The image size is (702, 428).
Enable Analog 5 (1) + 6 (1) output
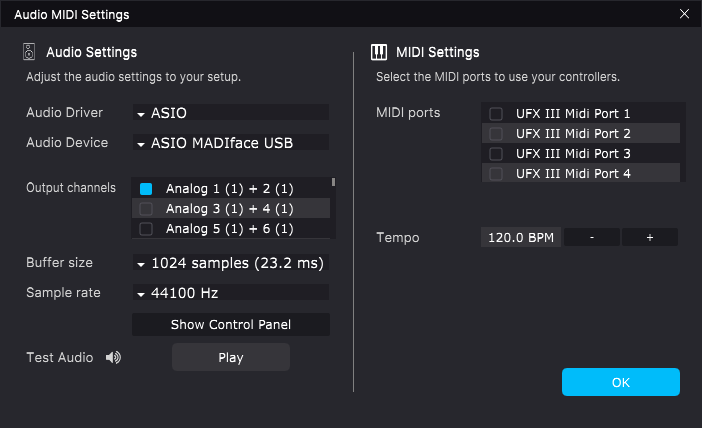[146, 229]
